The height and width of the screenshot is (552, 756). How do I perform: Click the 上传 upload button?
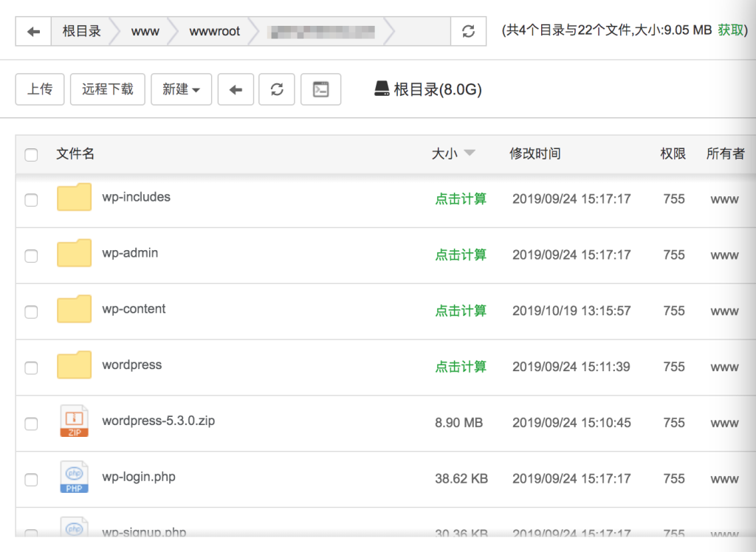pyautogui.click(x=40, y=89)
